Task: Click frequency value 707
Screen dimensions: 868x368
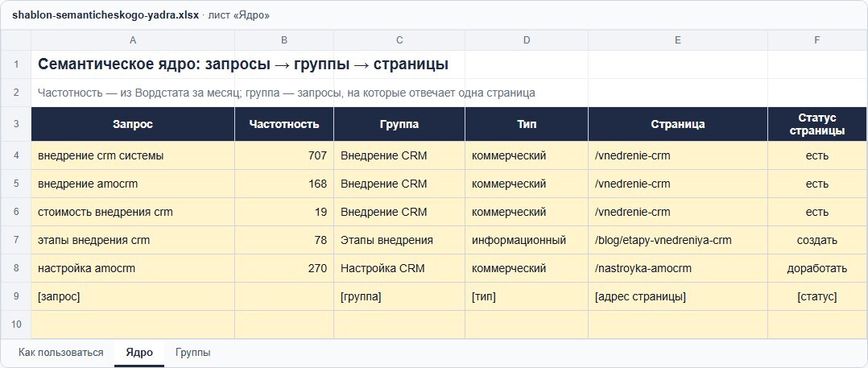Action: pyautogui.click(x=284, y=155)
